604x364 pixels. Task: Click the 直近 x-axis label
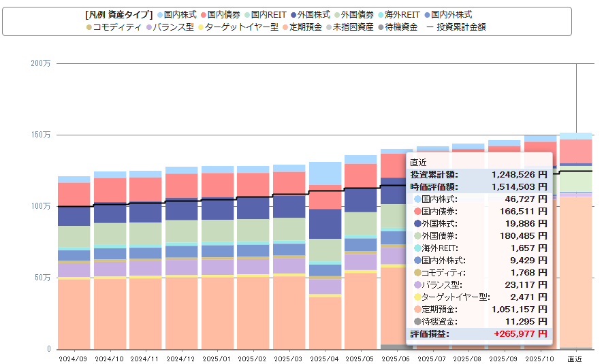click(x=575, y=358)
